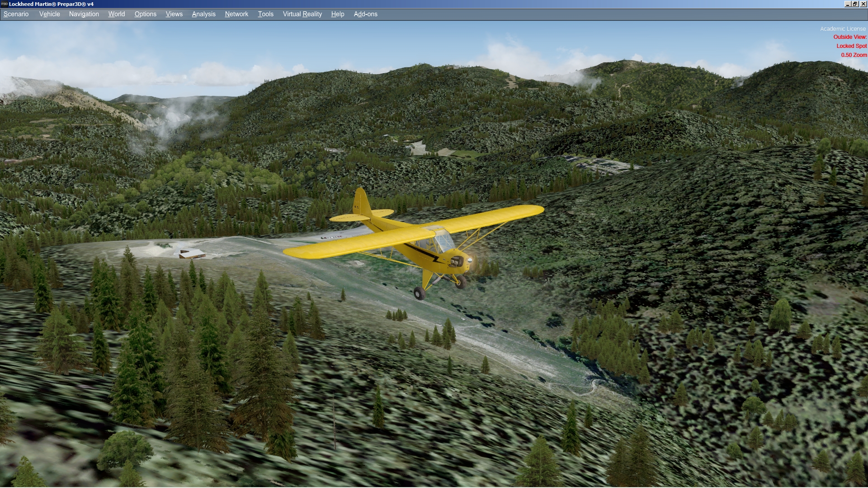Image resolution: width=868 pixels, height=488 pixels.
Task: Open the Virtual Reality menu
Action: (302, 14)
